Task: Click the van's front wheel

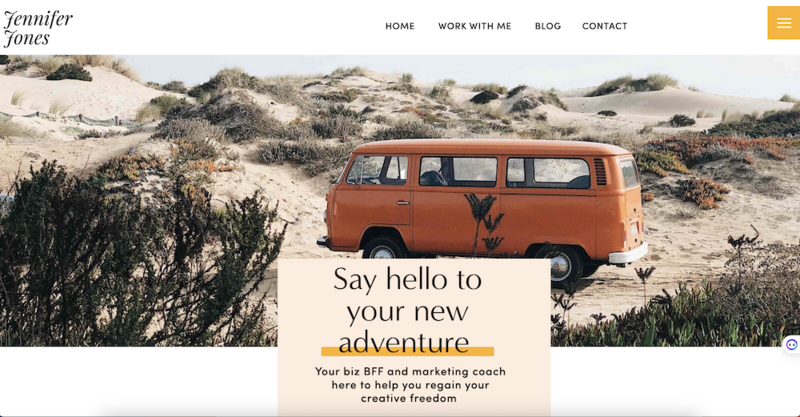Action: point(384,249)
